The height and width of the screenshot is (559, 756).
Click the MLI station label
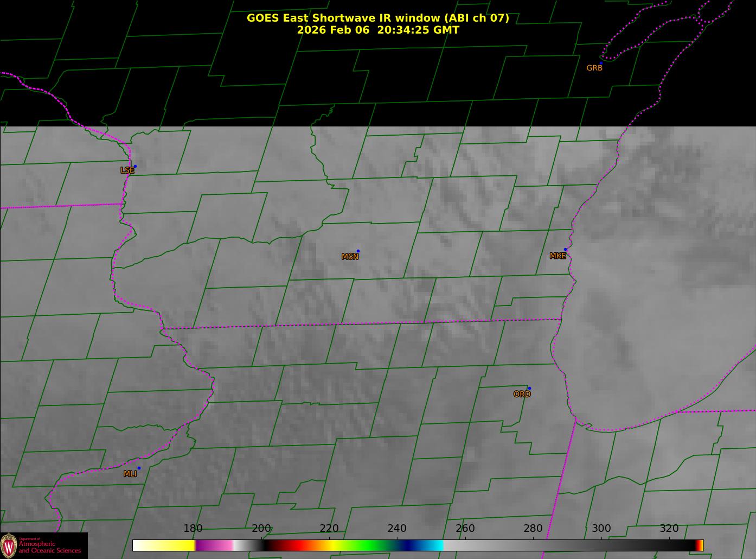[130, 474]
